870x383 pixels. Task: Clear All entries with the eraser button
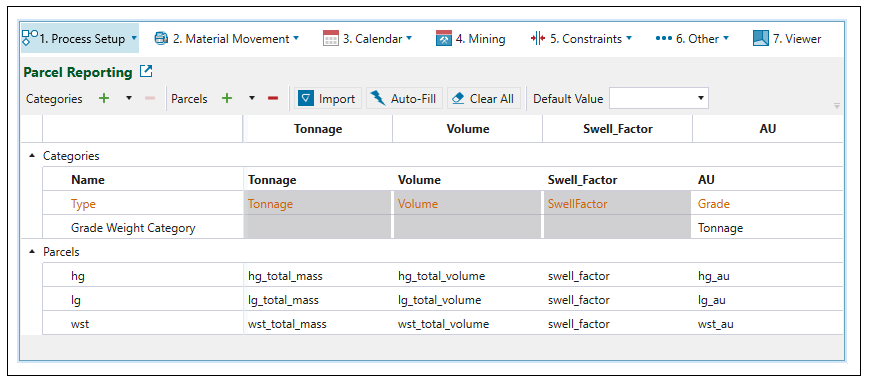point(483,98)
